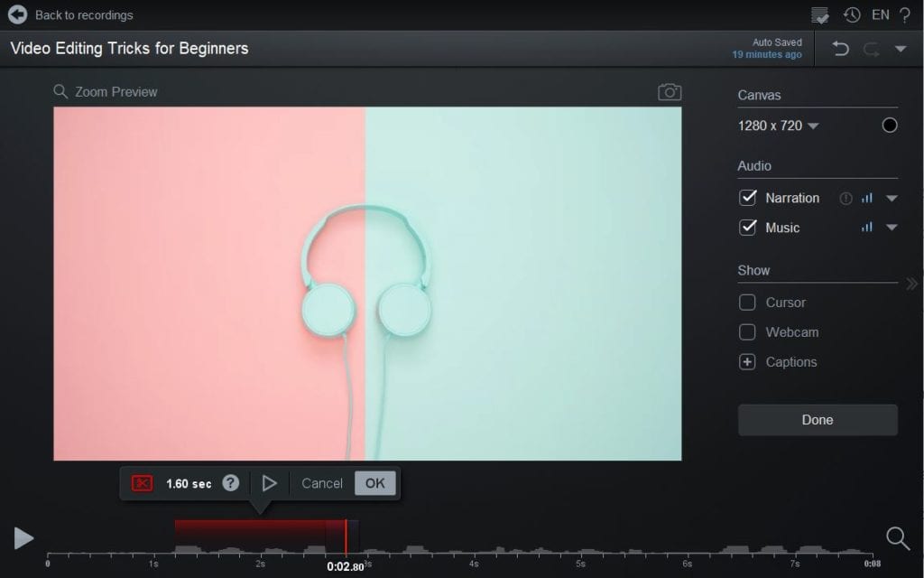Uncheck the Narration audio checkbox
The image size is (924, 578).
click(x=747, y=198)
